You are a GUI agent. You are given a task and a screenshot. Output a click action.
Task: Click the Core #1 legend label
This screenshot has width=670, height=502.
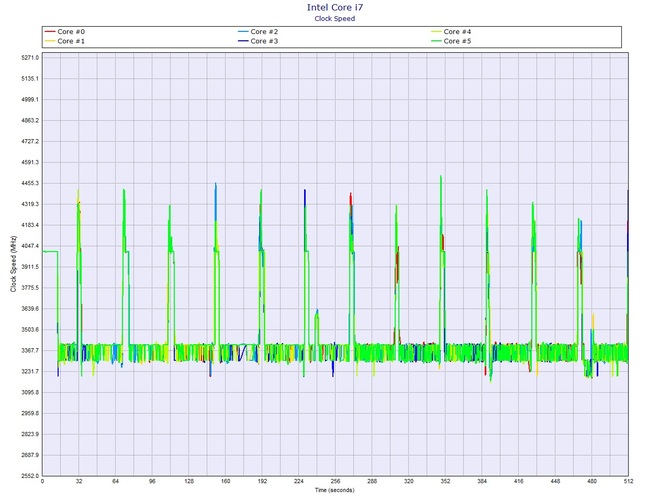(71, 41)
